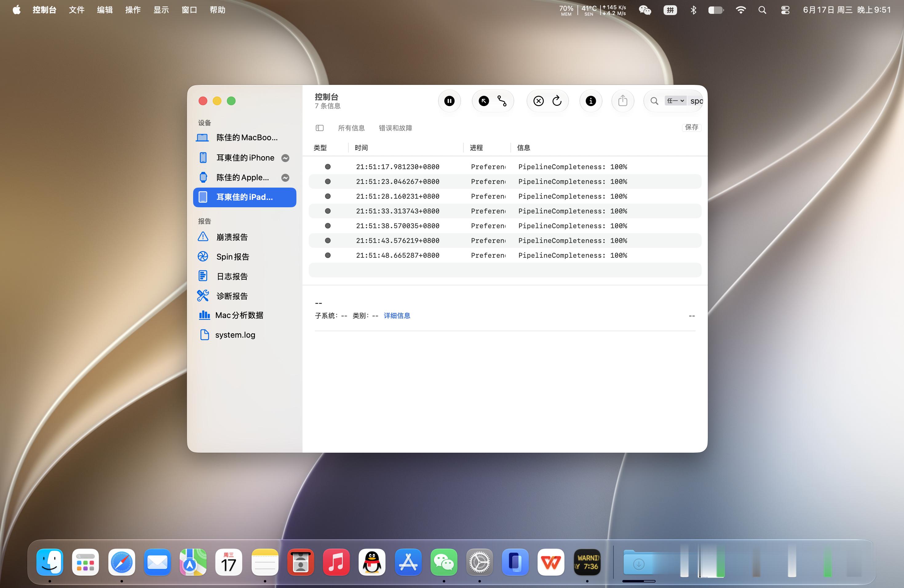Click the 'Now' jump-to-latest arrow icon
Viewport: 904px width, 588px height.
pos(484,101)
